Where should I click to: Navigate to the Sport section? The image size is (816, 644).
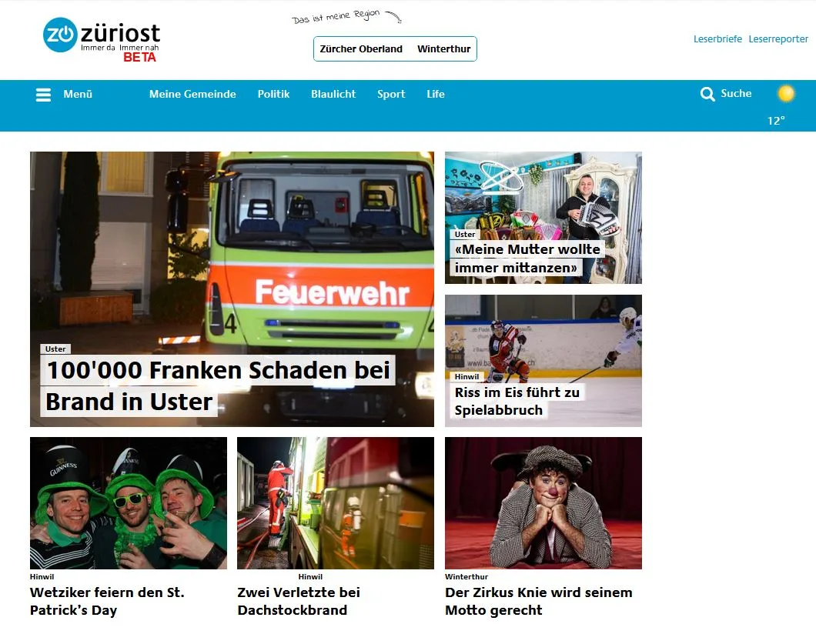click(x=391, y=94)
